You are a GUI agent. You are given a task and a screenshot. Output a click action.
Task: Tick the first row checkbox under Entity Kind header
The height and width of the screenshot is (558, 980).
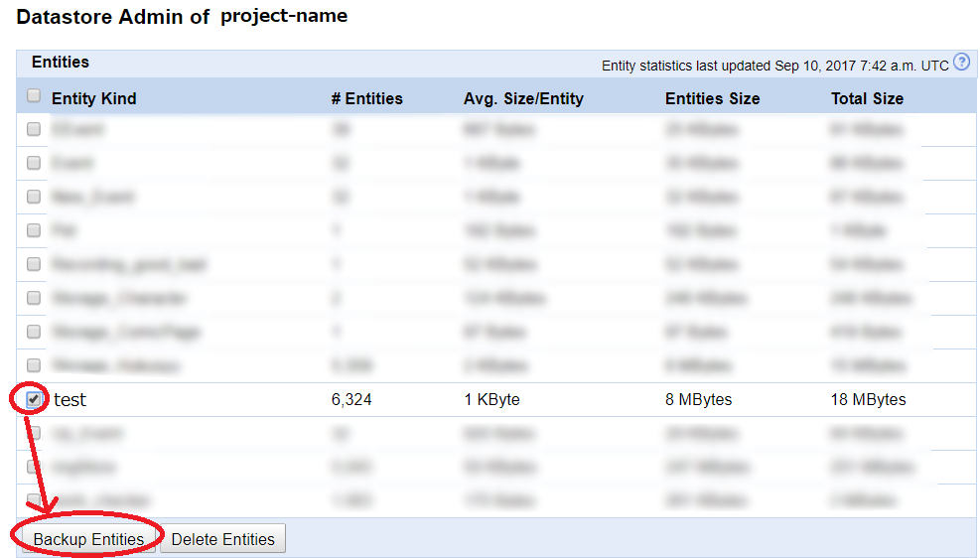tap(34, 129)
